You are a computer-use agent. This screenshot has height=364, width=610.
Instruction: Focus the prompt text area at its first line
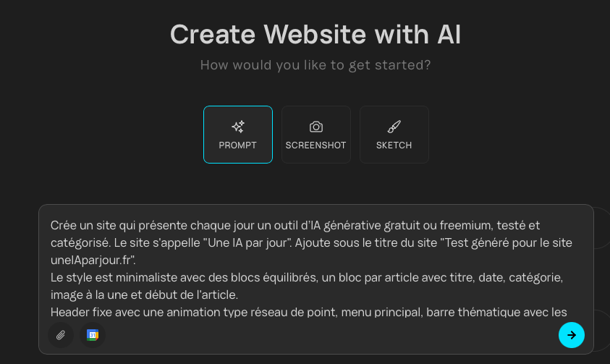(289, 225)
